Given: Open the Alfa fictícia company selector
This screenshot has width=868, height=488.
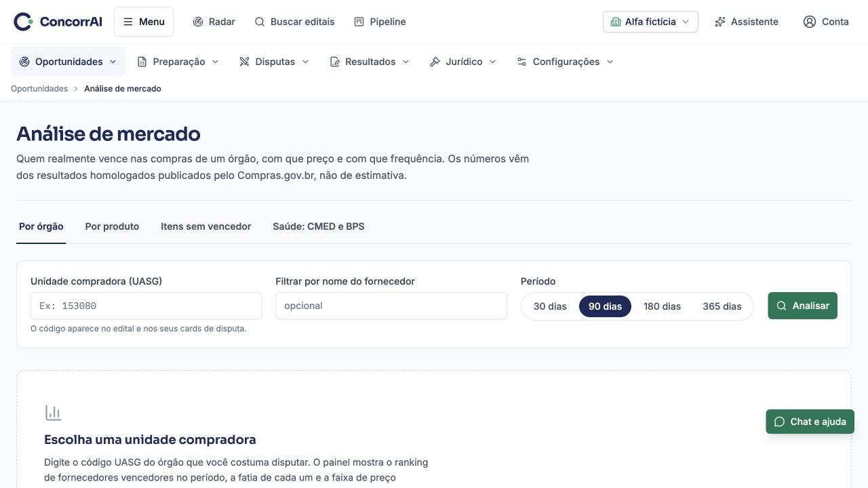Looking at the screenshot, I should (x=650, y=22).
